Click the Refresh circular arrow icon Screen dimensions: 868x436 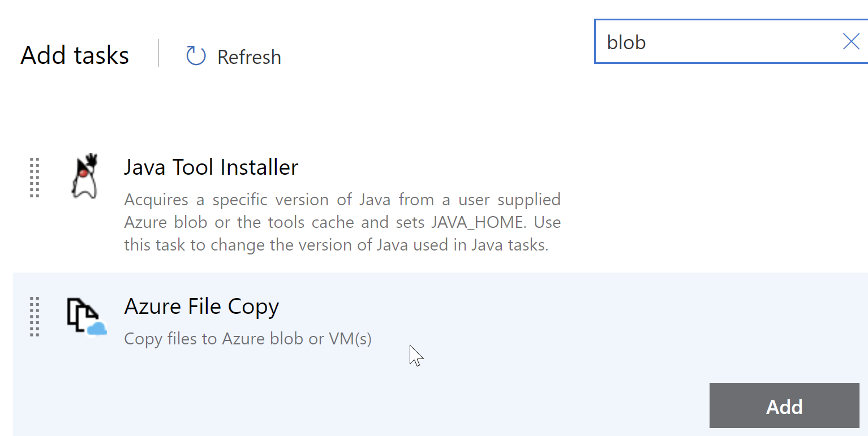click(x=195, y=56)
